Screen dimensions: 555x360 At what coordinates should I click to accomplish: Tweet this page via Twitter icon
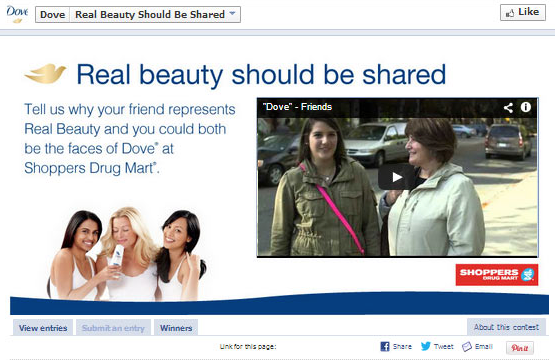coord(437,346)
